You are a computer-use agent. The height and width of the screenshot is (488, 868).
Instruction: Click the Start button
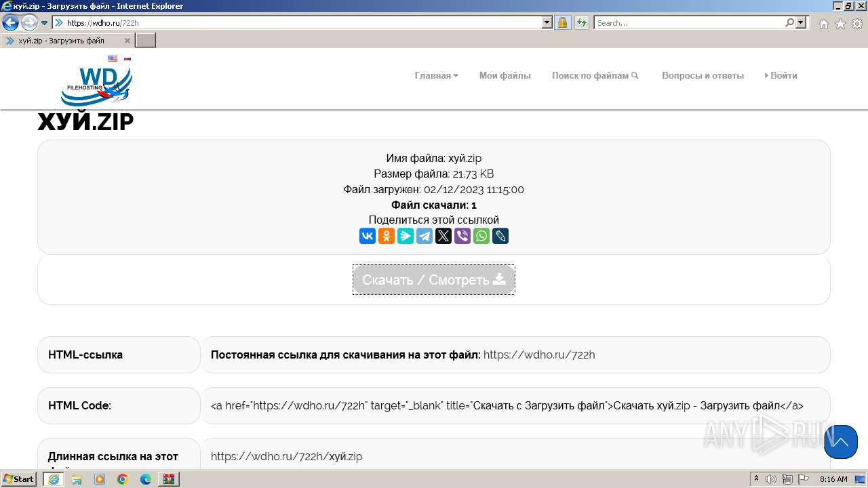click(19, 479)
